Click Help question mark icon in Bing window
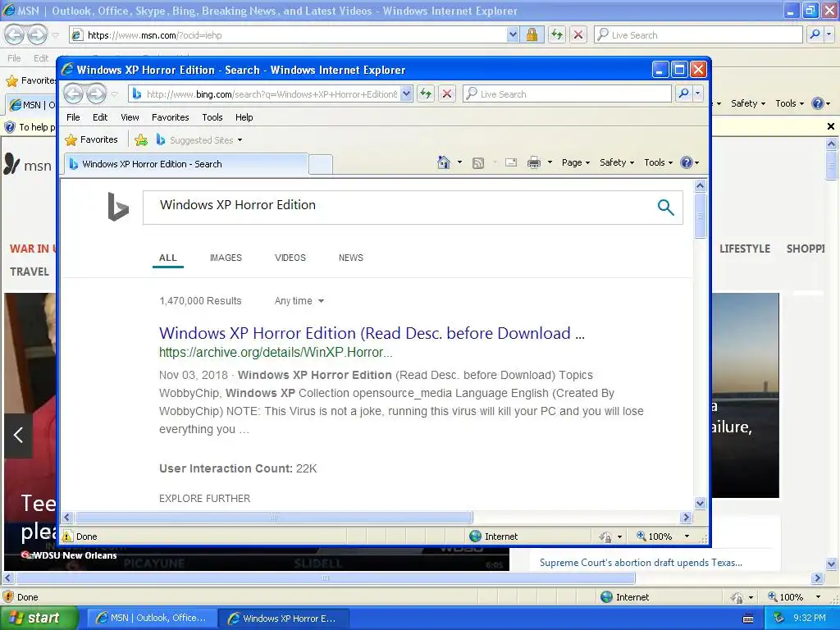 click(687, 162)
